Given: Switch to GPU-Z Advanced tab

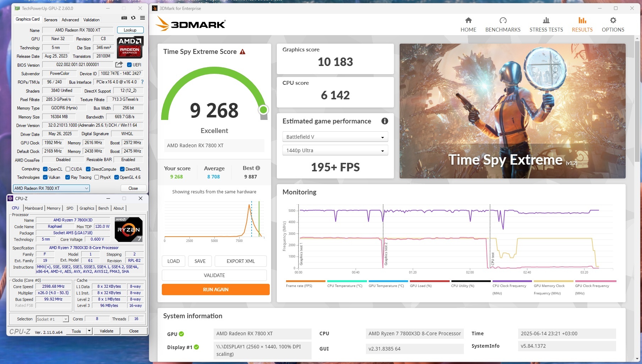Looking at the screenshot, I should [70, 20].
